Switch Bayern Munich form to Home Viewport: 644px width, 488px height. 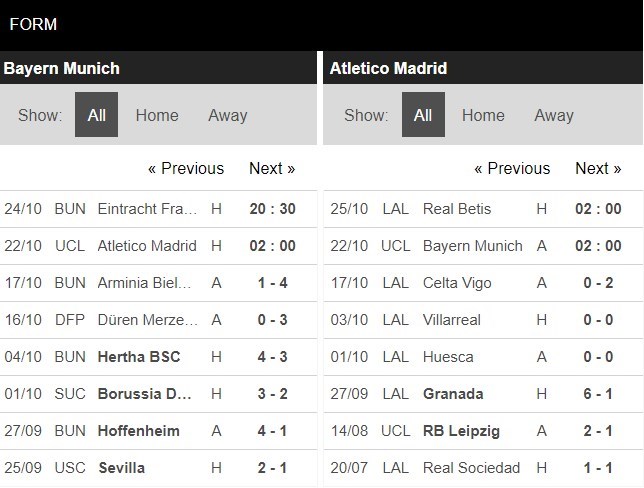pos(157,115)
